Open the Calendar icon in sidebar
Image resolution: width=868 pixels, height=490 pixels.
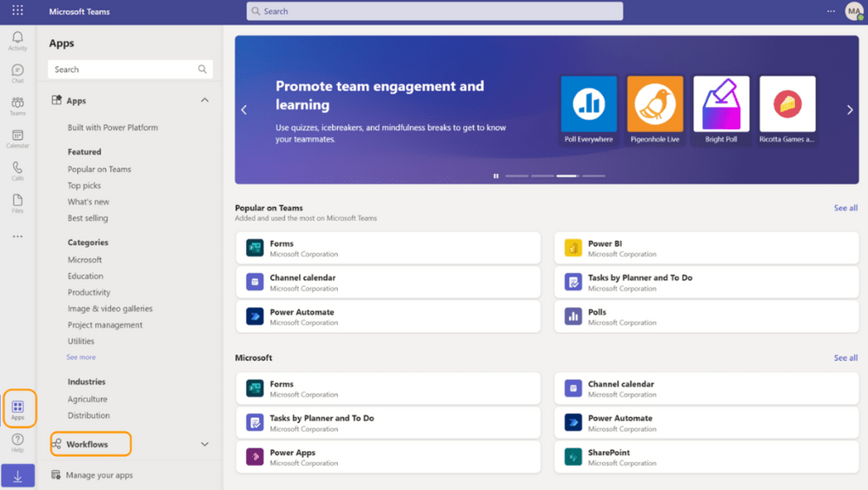point(17,138)
